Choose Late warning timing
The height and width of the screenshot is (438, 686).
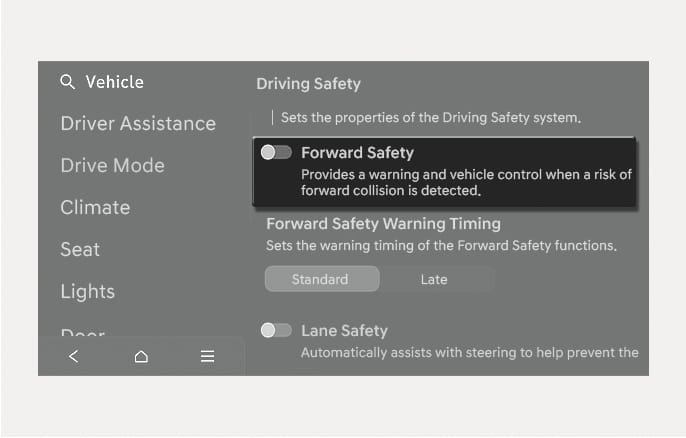click(434, 279)
